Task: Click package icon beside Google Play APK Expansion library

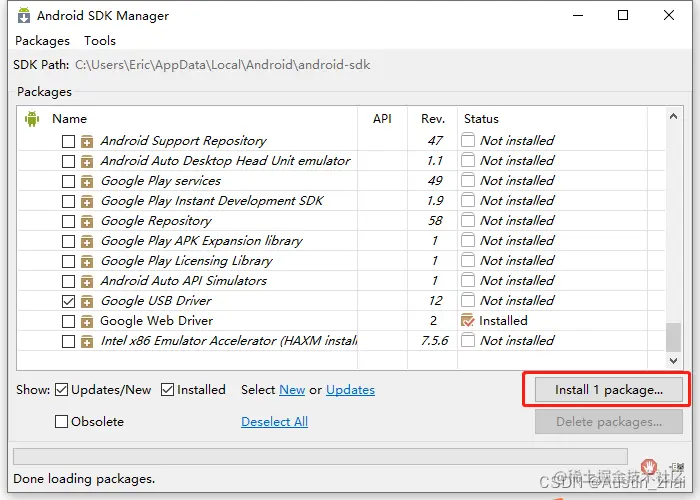Action: pyautogui.click(x=87, y=242)
